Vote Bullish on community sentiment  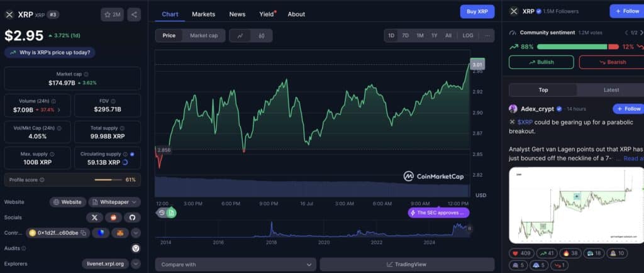541,62
